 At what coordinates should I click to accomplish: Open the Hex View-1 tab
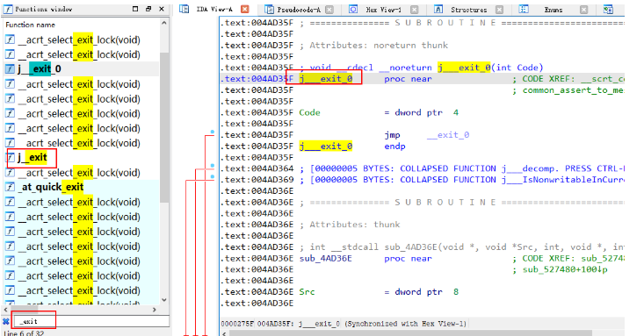[384, 10]
